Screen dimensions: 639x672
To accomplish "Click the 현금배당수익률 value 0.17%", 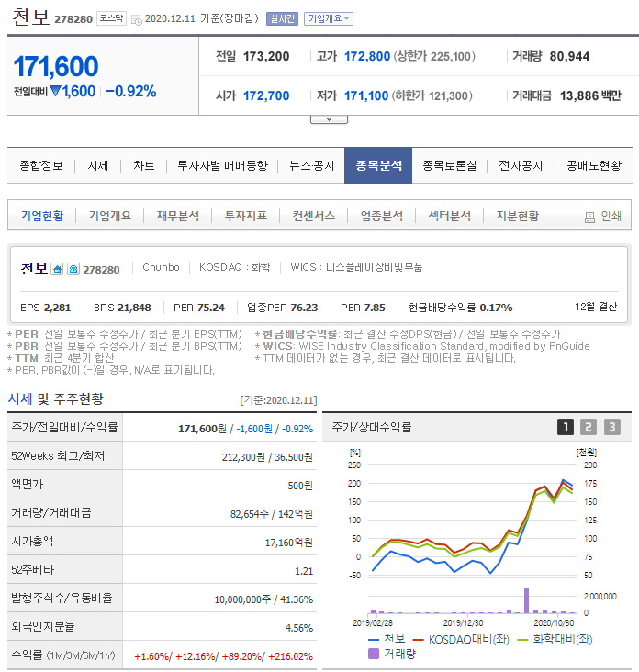I will pos(496,308).
